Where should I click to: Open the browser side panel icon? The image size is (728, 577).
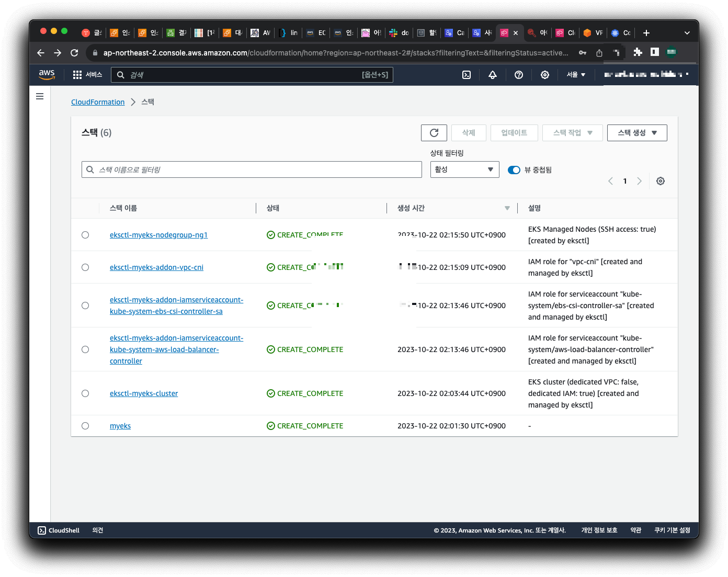[x=655, y=52]
